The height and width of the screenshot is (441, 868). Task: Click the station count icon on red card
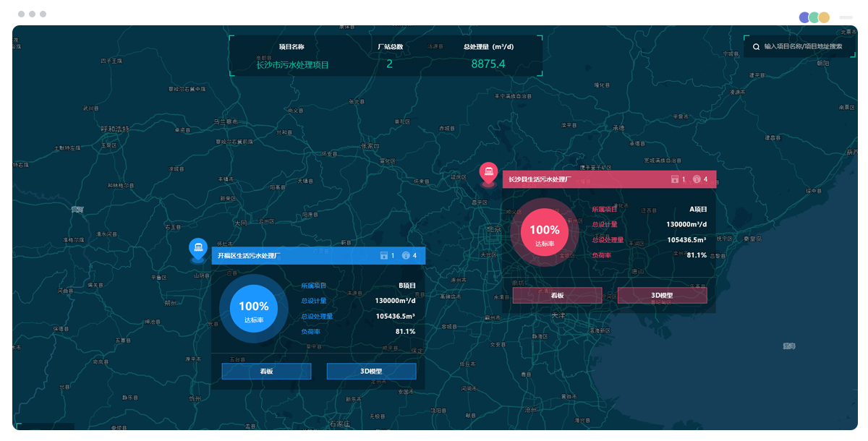pos(674,179)
